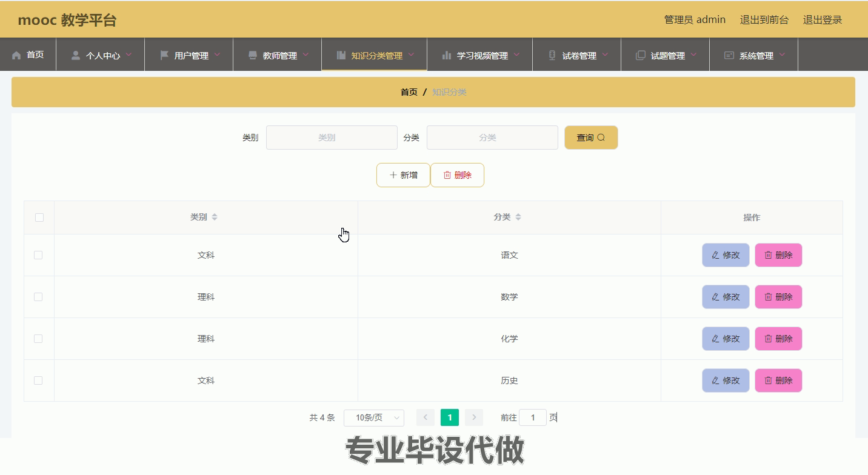Check the box for the 语文 row
The height and width of the screenshot is (475, 868).
[38, 255]
